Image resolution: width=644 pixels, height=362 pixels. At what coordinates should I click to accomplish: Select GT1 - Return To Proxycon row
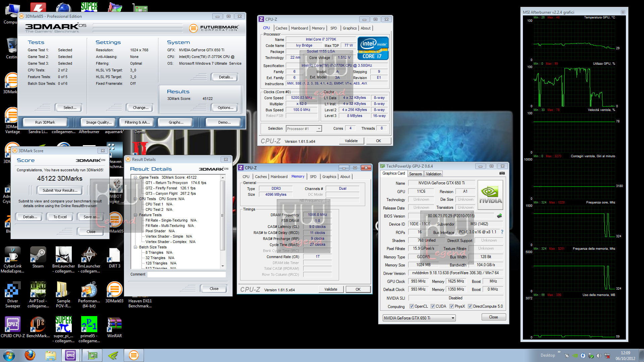176,183
